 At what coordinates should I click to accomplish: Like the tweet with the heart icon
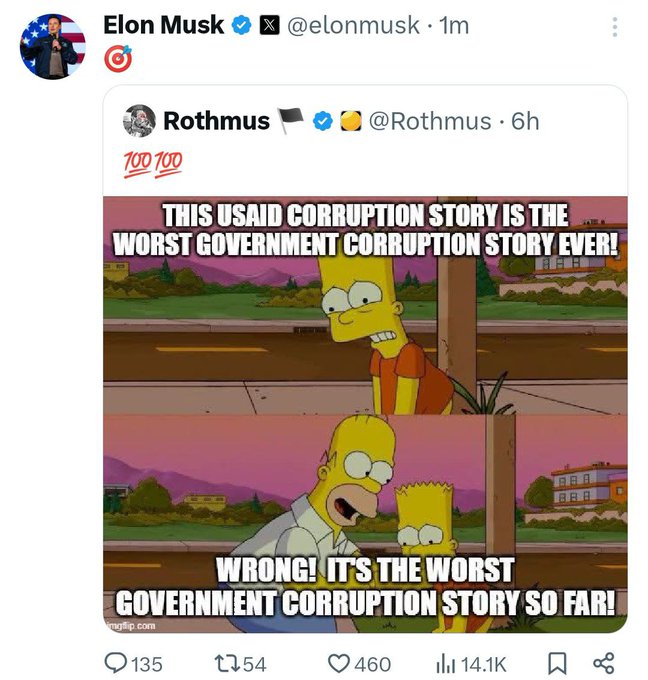[340, 662]
